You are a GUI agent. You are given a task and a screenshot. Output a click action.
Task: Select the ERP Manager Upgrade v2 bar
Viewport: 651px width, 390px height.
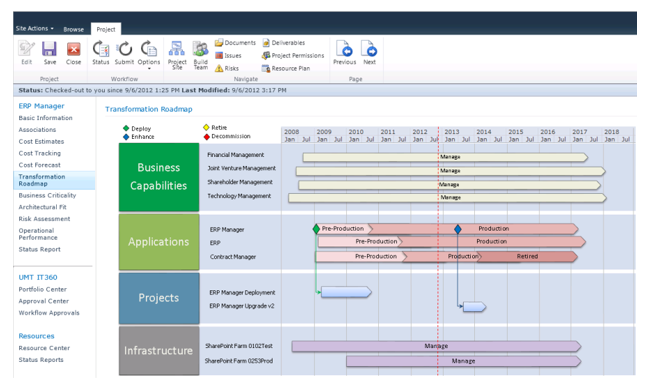[474, 307]
